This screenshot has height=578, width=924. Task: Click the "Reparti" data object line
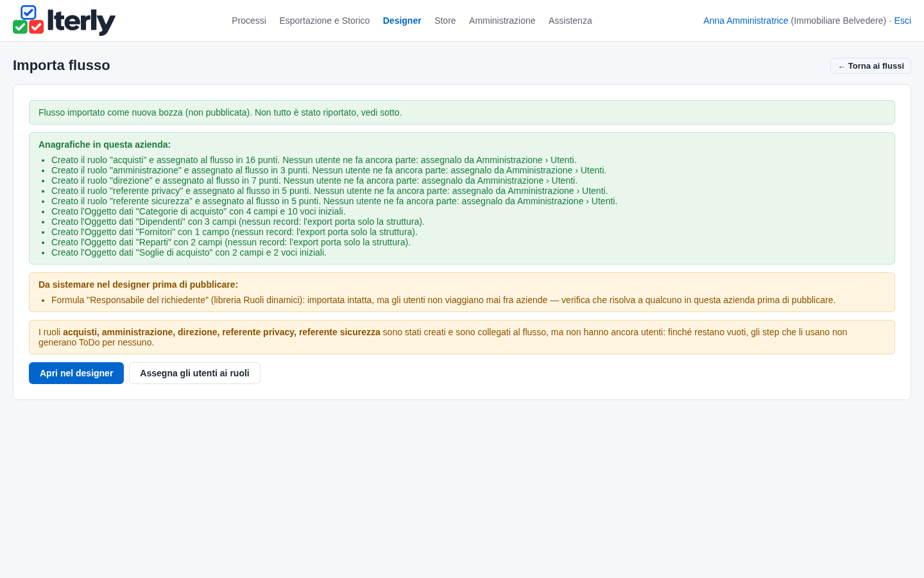click(231, 242)
